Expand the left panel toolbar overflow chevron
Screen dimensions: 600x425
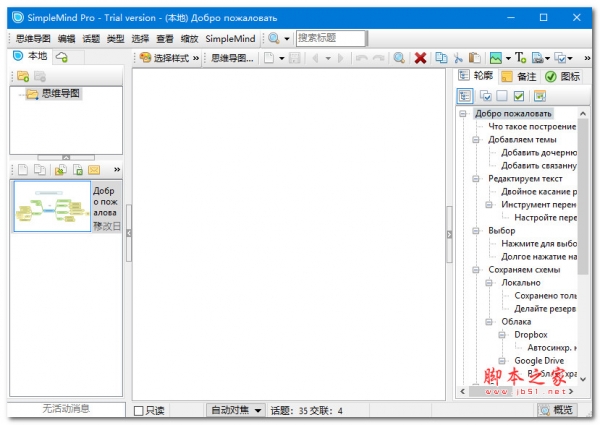coord(117,169)
